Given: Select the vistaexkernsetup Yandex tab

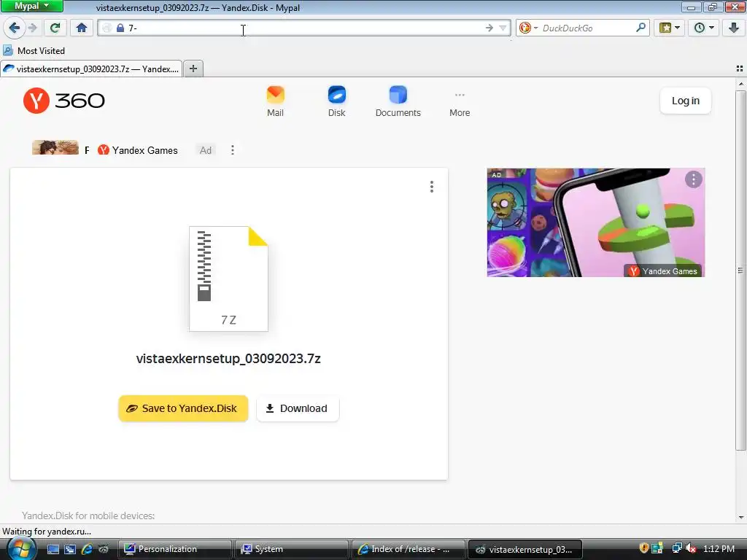Looking at the screenshot, I should click(91, 69).
